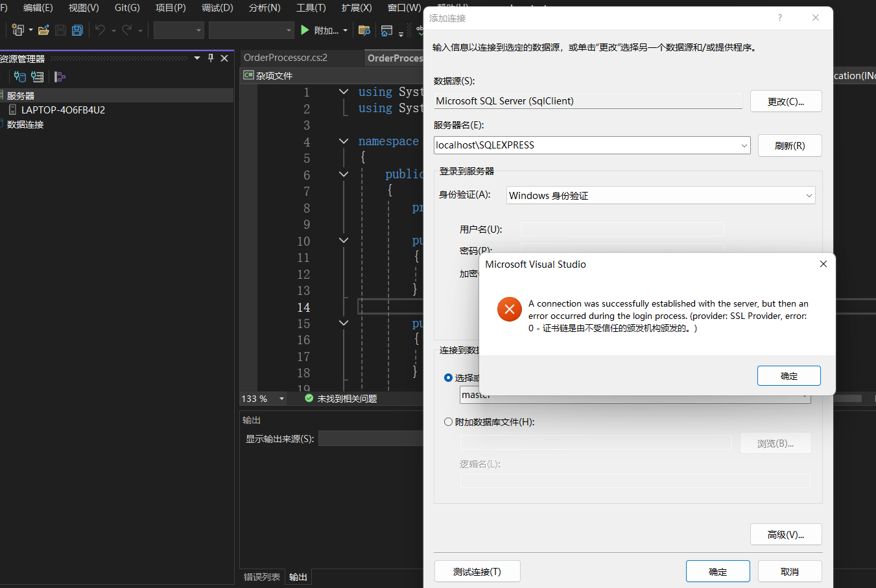The width and height of the screenshot is (876, 588).
Task: Click the green check status icon
Action: (x=309, y=398)
